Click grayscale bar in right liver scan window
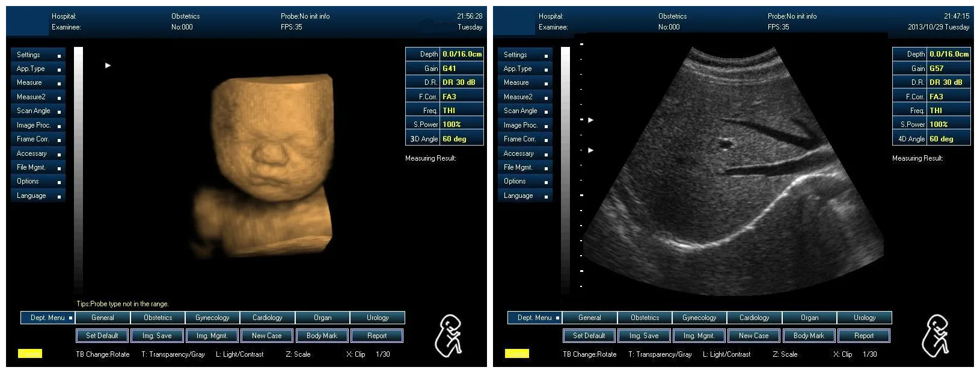 point(565,170)
